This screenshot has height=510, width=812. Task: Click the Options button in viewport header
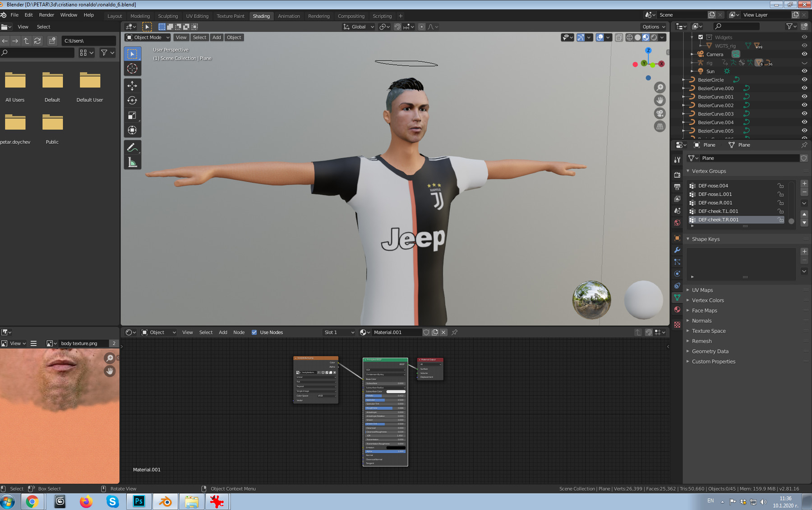pyautogui.click(x=653, y=27)
